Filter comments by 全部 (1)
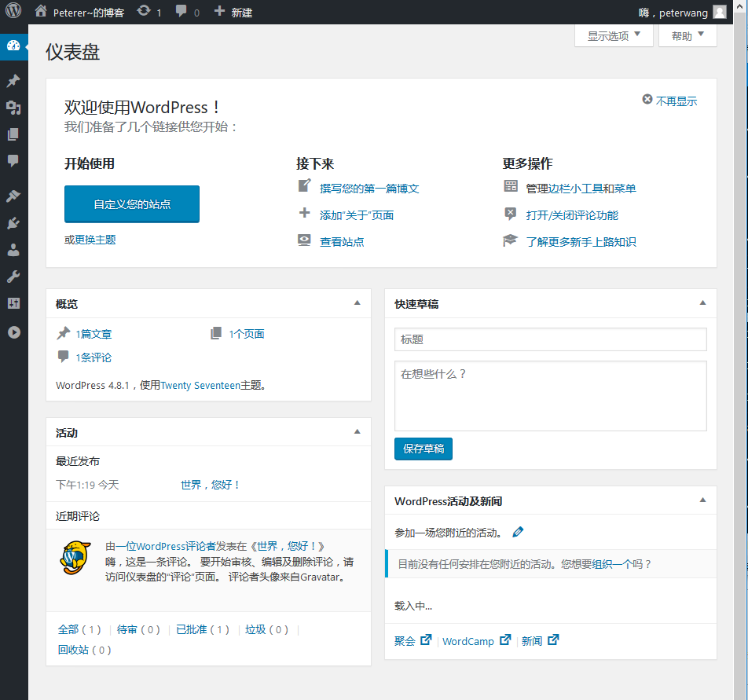Viewport: 748px width, 700px height. (x=79, y=629)
